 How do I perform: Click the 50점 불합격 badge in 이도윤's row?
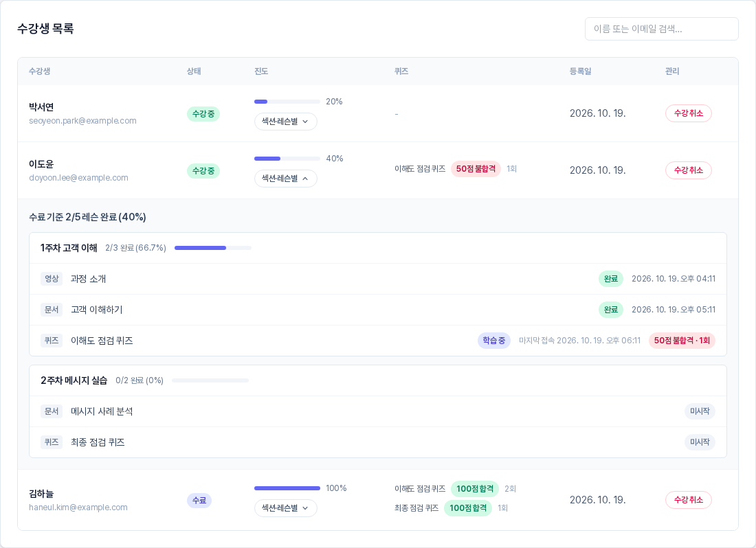point(476,169)
